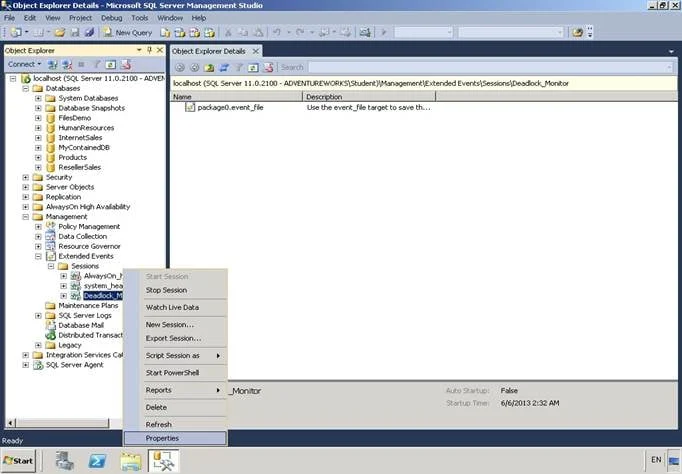Click the Name column header
682x474 pixels.
[x=237, y=97]
